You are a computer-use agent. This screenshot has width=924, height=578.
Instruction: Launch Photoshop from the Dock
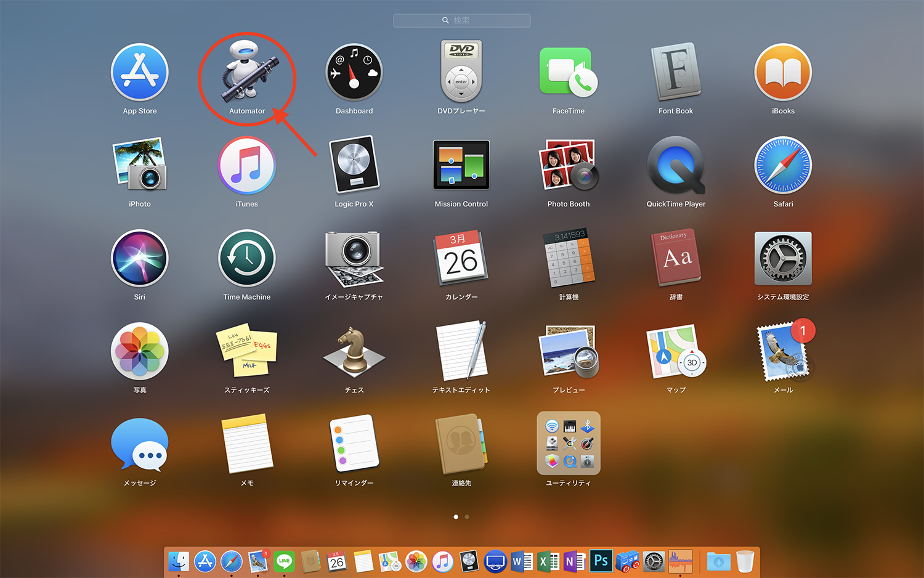601,561
